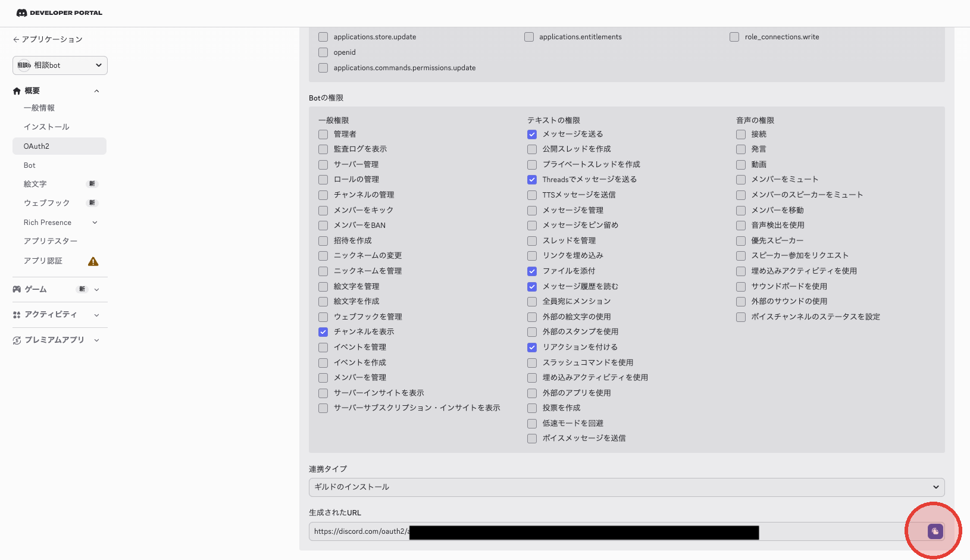Click the 相談bot app avatar icon
This screenshot has height=560, width=970.
pyautogui.click(x=24, y=65)
